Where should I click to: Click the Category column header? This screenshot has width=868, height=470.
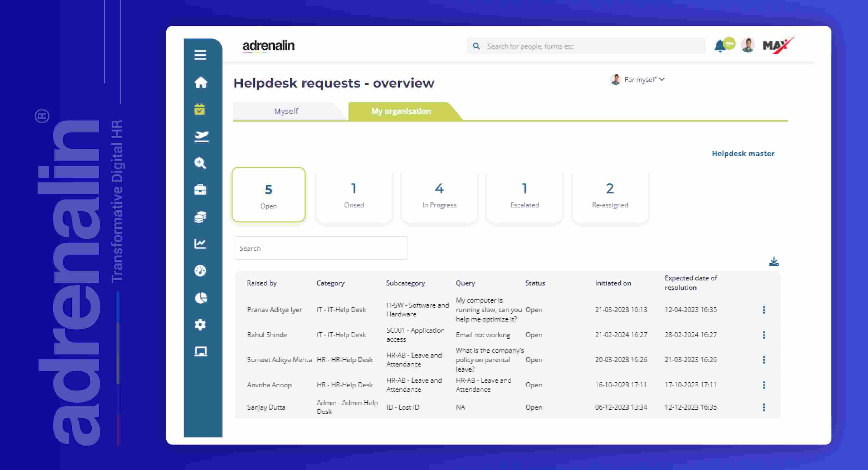(330, 283)
